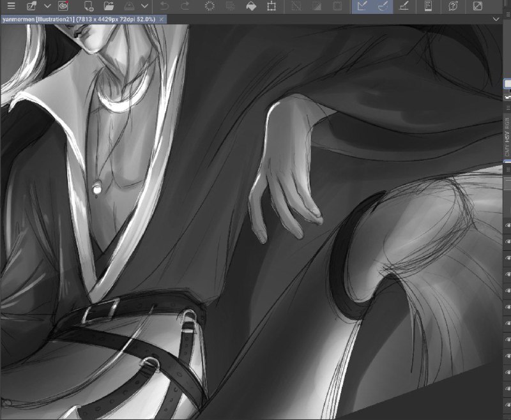Open Clip Studio spiral icon with red dot

click(x=63, y=6)
